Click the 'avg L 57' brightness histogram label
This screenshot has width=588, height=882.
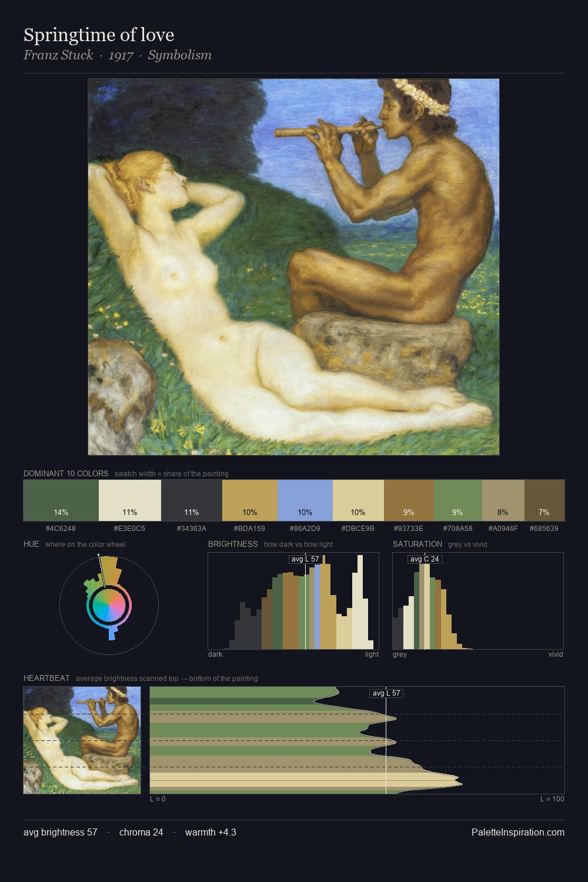click(305, 559)
